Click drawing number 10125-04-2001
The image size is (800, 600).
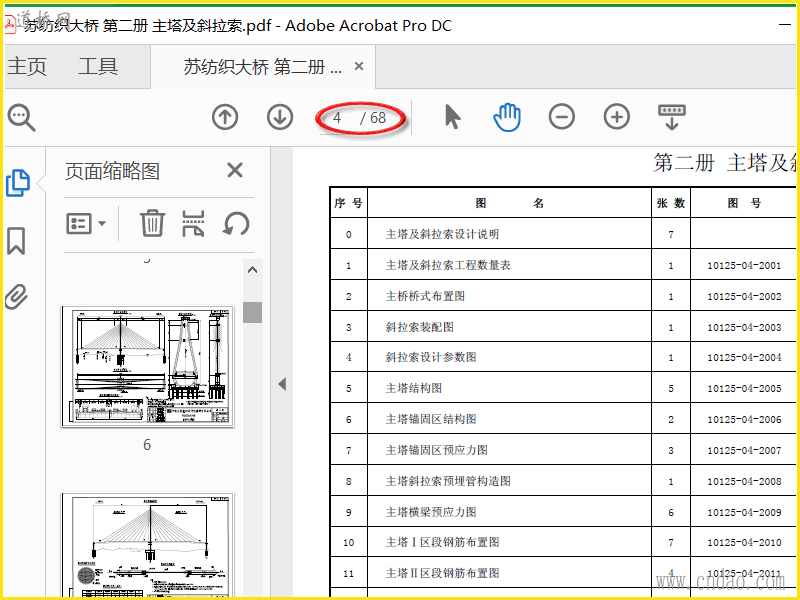744,265
